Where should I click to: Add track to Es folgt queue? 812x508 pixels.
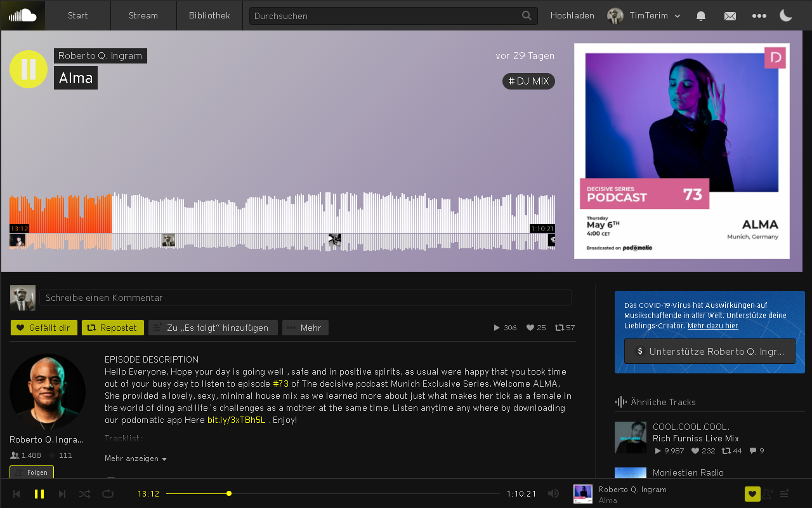pyautogui.click(x=213, y=328)
